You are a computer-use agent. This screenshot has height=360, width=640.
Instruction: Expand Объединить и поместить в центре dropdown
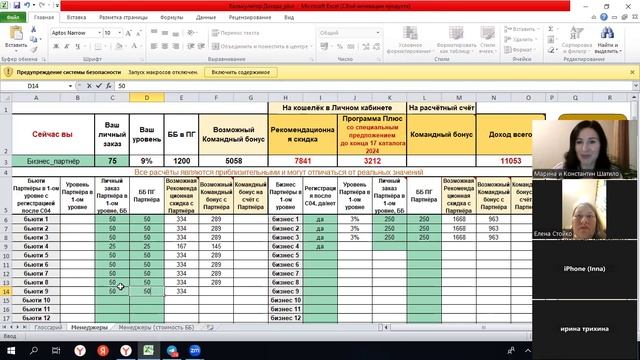(x=311, y=47)
